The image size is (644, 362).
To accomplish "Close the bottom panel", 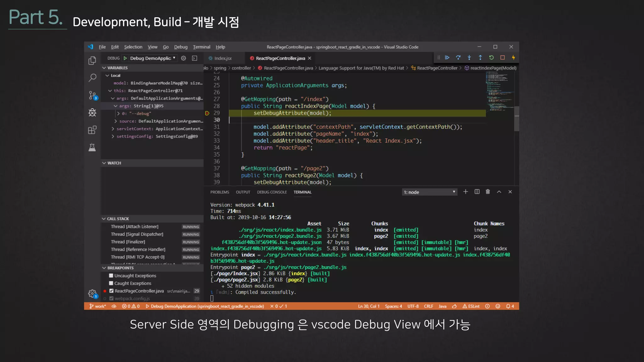I will (510, 192).
